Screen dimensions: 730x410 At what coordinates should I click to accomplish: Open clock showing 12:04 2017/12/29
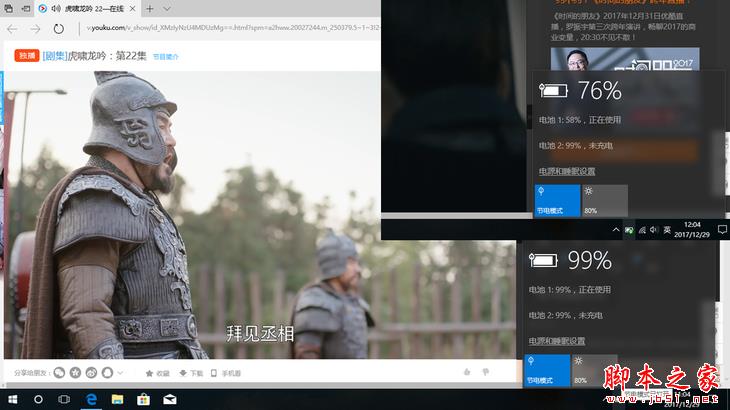click(692, 230)
